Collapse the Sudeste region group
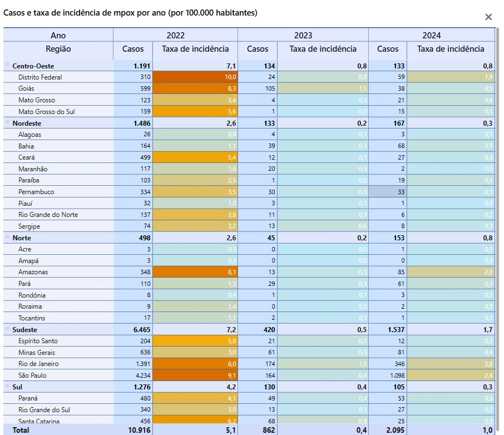 point(8,329)
